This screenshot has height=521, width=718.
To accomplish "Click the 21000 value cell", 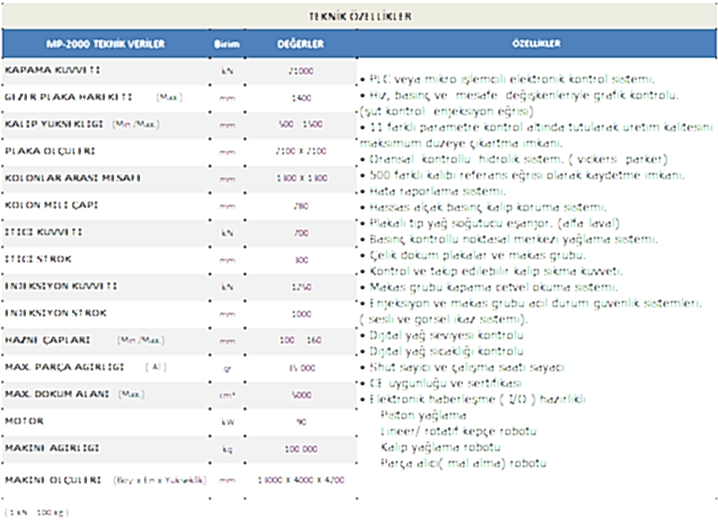I will click(300, 72).
